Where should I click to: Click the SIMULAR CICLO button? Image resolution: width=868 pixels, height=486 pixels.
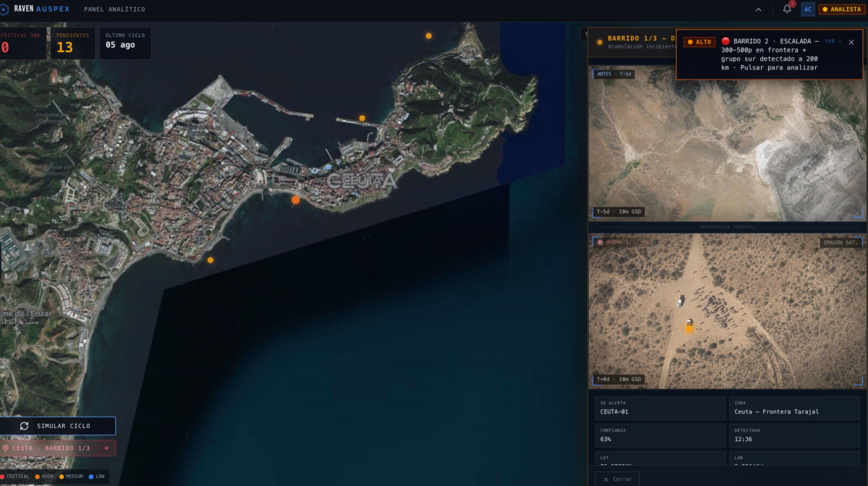tap(57, 426)
